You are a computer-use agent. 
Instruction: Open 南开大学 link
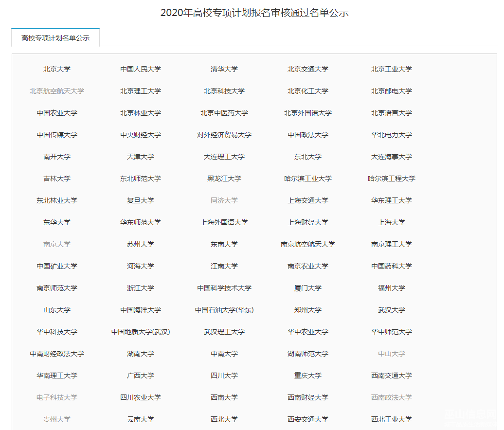click(x=57, y=157)
